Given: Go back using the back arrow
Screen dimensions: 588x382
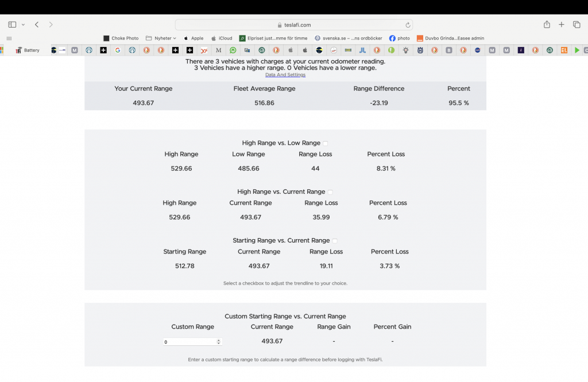Looking at the screenshot, I should [37, 25].
